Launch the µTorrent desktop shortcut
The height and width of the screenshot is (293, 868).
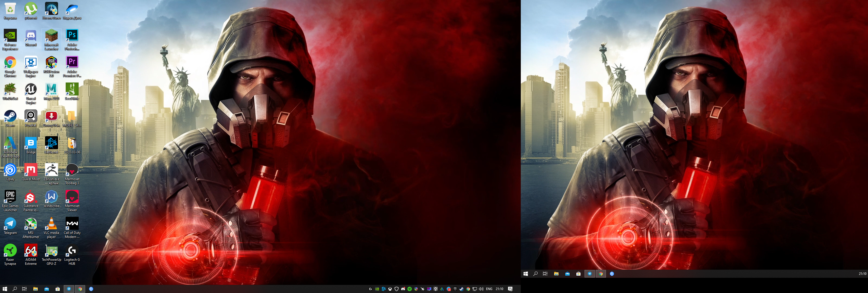pyautogui.click(x=31, y=11)
